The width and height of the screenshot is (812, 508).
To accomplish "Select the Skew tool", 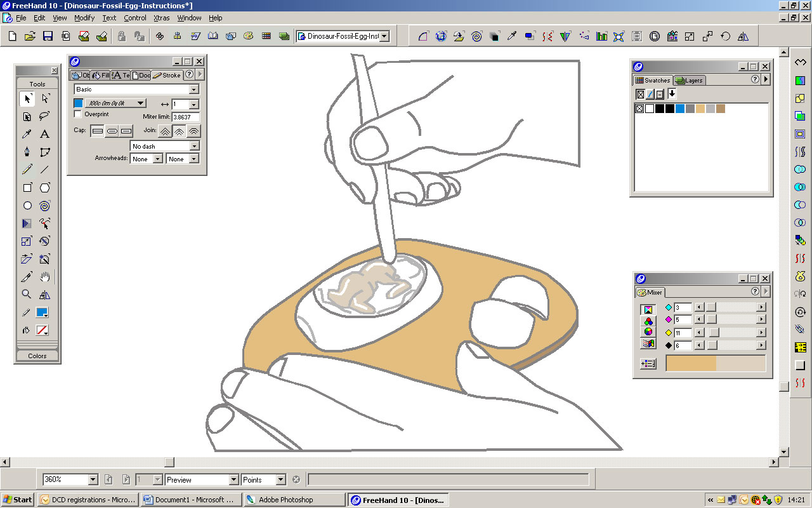I will 27,259.
